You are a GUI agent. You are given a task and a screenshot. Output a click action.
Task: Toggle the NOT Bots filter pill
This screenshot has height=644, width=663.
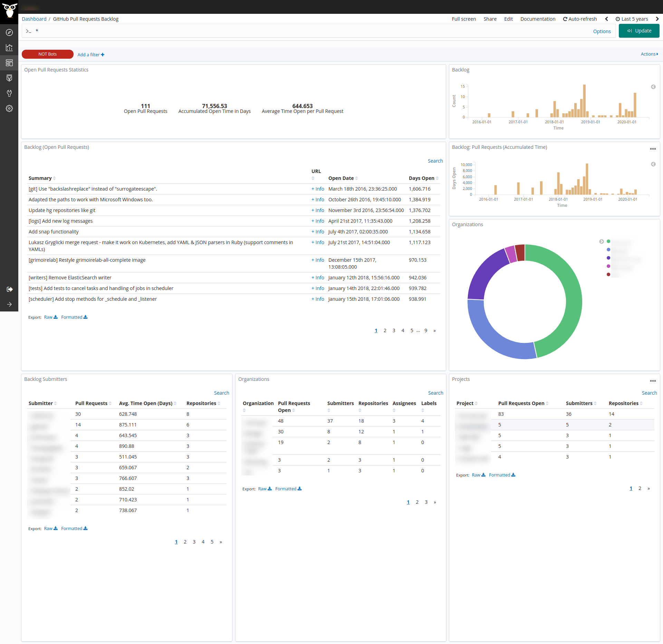(x=47, y=54)
